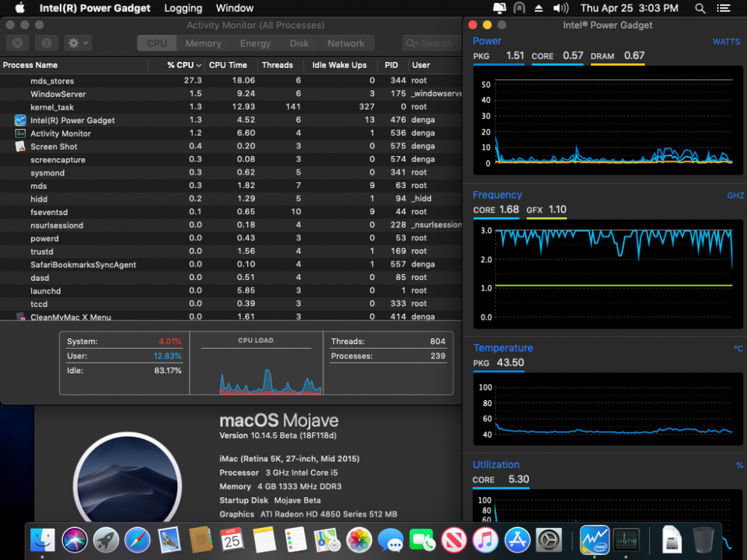Click the Power graph in Intel Power Gadget

click(x=608, y=120)
